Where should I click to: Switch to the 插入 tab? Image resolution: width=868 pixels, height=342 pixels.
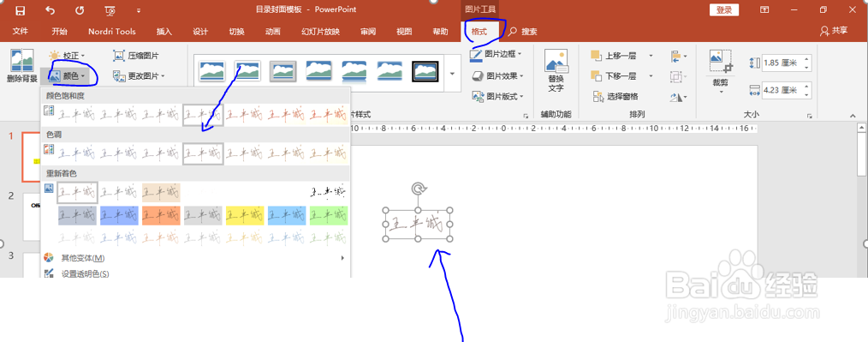click(164, 32)
